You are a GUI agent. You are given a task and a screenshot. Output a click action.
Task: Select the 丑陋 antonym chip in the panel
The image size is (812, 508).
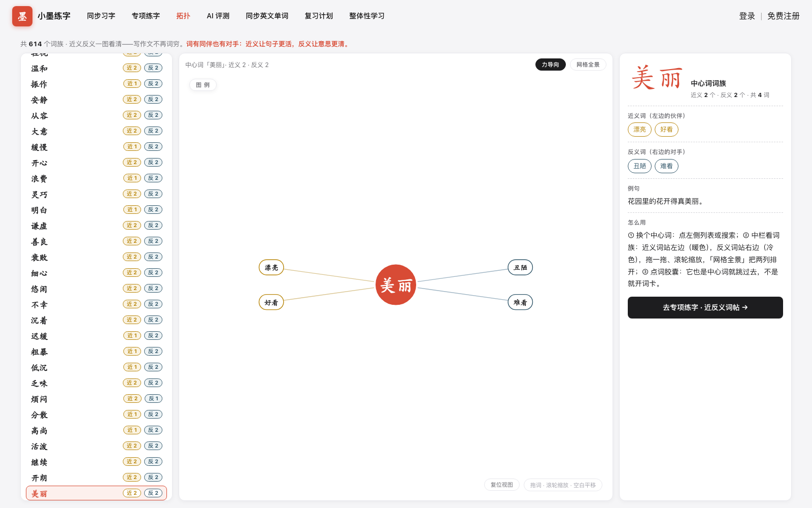639,166
